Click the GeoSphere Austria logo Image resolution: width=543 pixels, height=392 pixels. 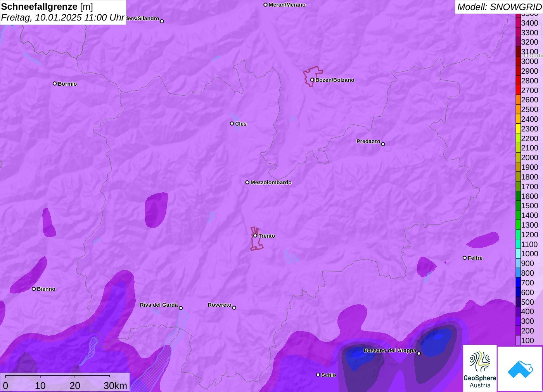(x=480, y=368)
